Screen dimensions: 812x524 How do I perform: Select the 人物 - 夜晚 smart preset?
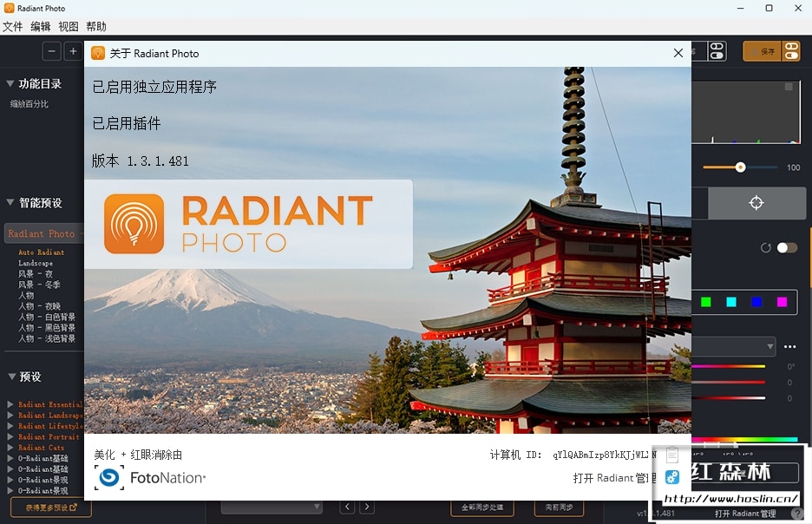(39, 306)
